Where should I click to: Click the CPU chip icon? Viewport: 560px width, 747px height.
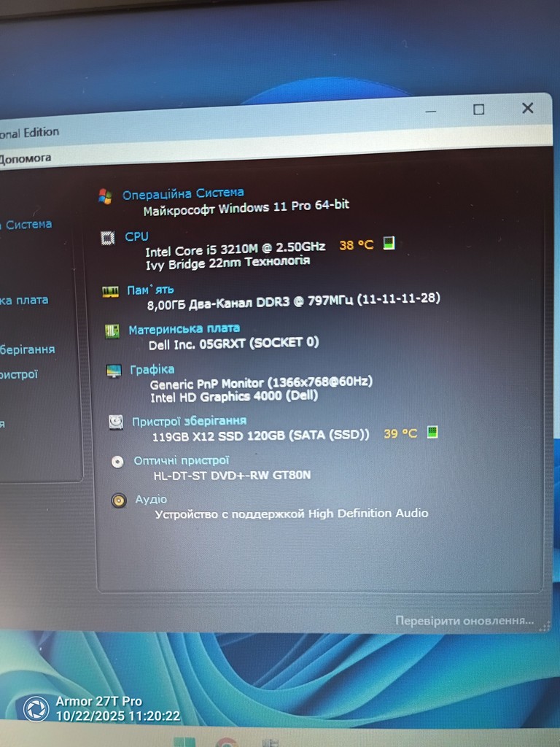108,237
